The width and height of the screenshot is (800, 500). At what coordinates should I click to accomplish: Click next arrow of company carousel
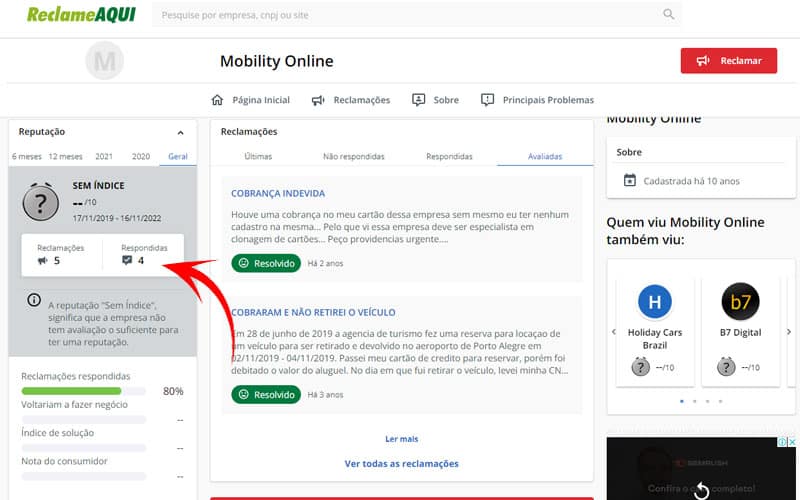789,332
